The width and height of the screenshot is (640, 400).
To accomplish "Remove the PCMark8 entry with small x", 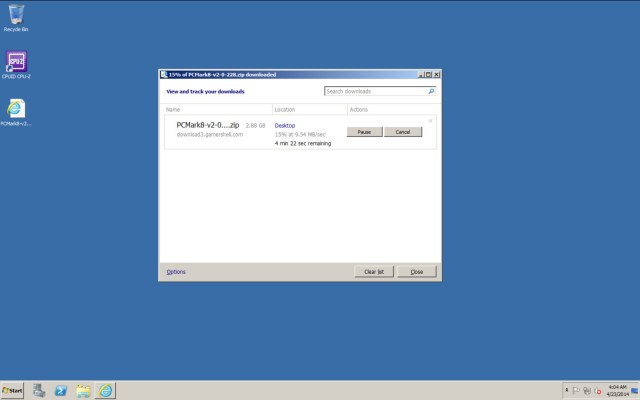I will 430,121.
